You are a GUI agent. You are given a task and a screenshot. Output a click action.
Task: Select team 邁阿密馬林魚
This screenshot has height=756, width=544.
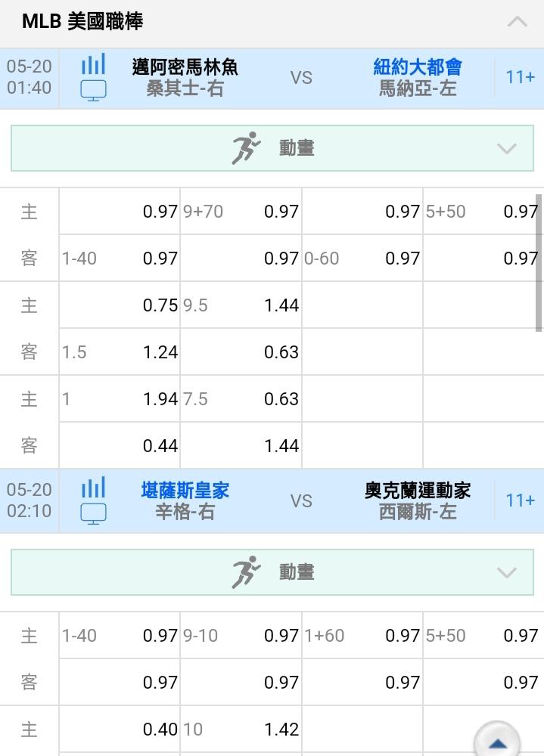click(x=185, y=67)
